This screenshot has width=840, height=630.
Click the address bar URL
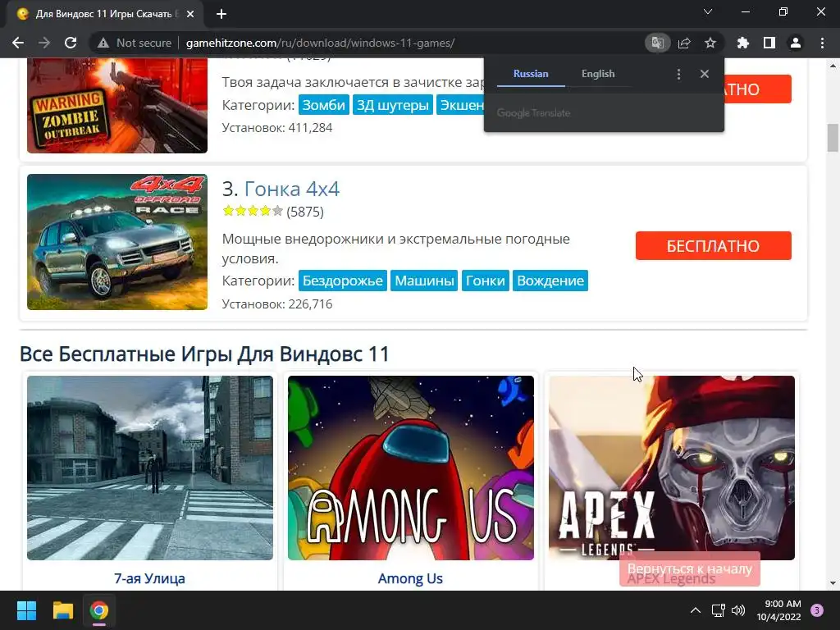coord(321,43)
